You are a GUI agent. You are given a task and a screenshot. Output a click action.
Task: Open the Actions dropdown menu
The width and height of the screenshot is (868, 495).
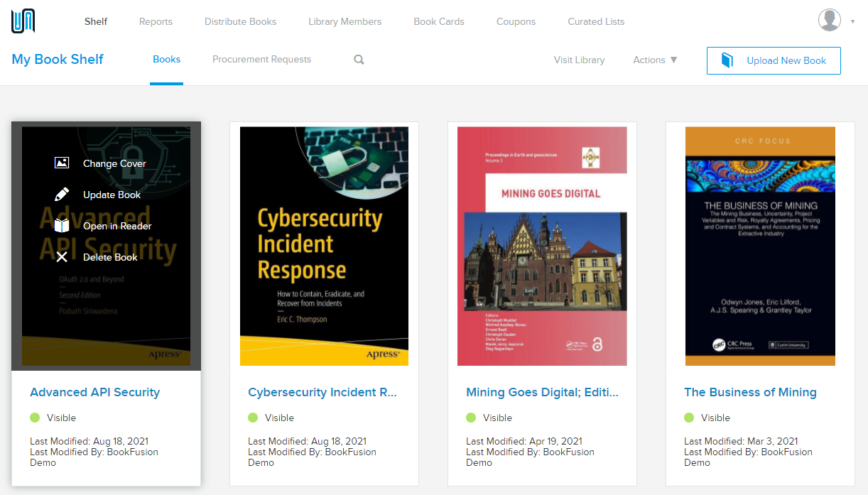coord(655,60)
